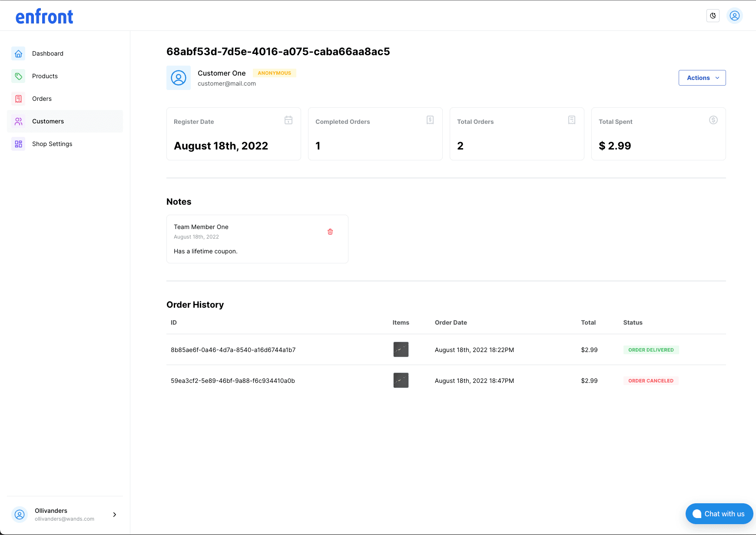Viewport: 756px width, 535px height.
Task: Click the canceled order's item thumbnail
Action: click(401, 380)
